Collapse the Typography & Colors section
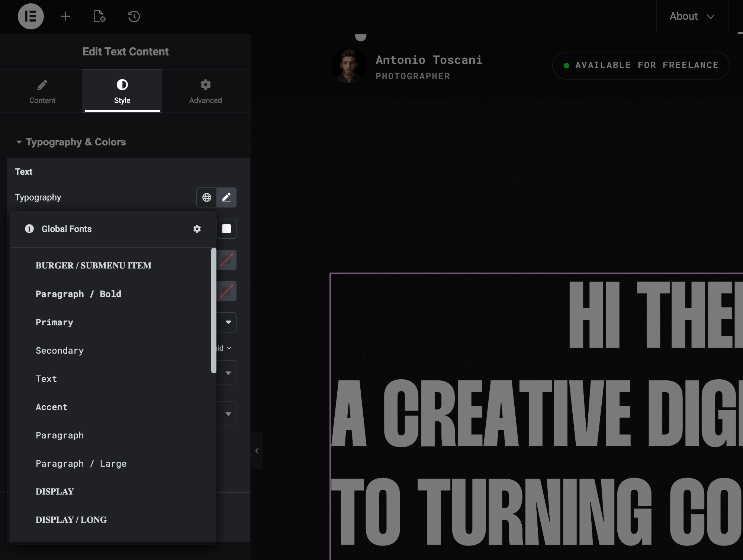The height and width of the screenshot is (560, 743). coord(71,142)
